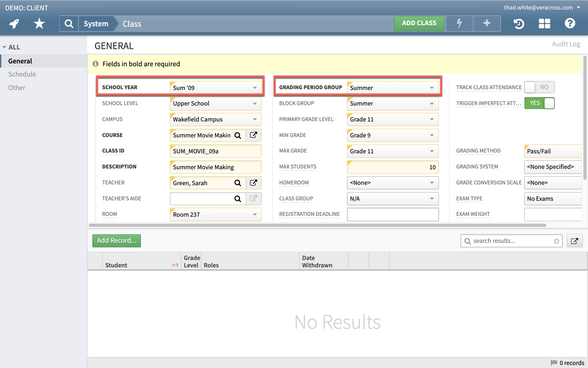The width and height of the screenshot is (588, 368).
Task: Disable Trigger Imperfect Attendance
Action: 539,103
